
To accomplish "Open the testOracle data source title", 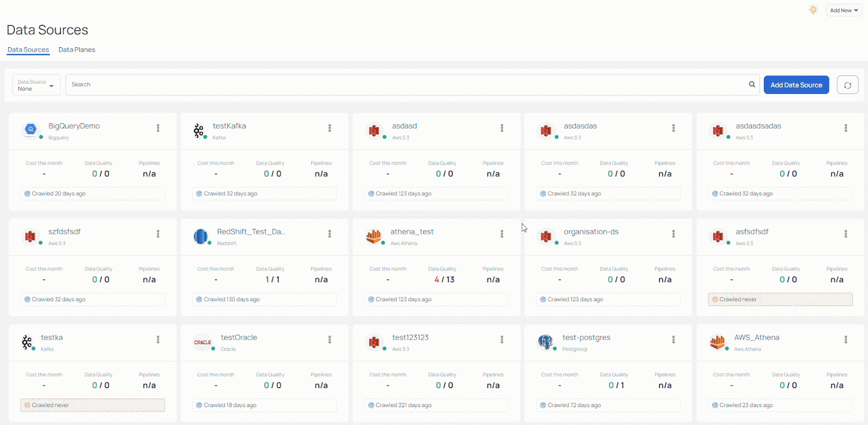I will tap(239, 338).
